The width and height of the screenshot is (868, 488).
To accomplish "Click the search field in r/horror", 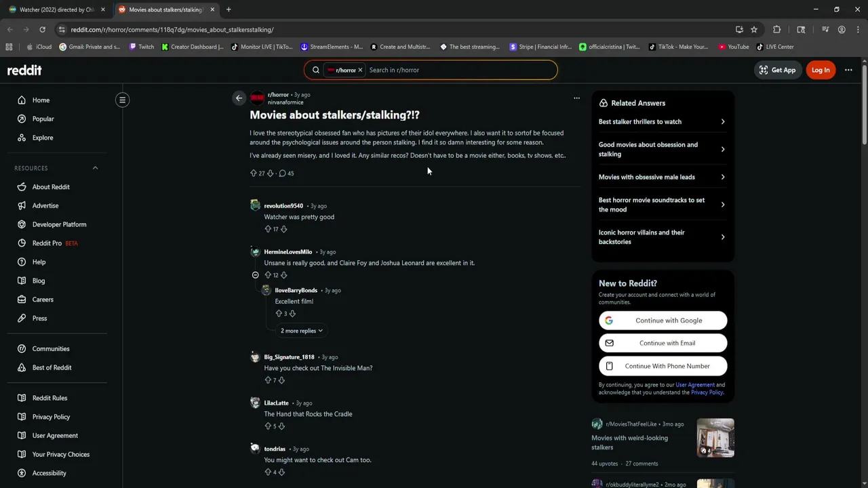I will point(460,70).
